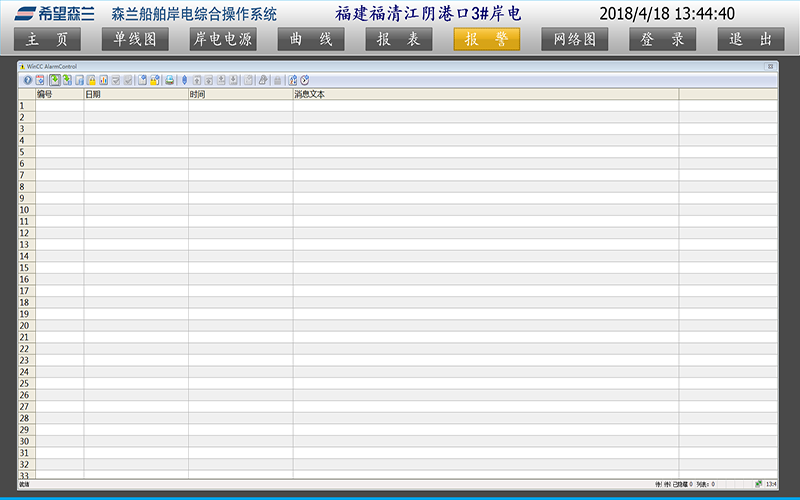
Task: Show the current message list view
Action: 54,80
